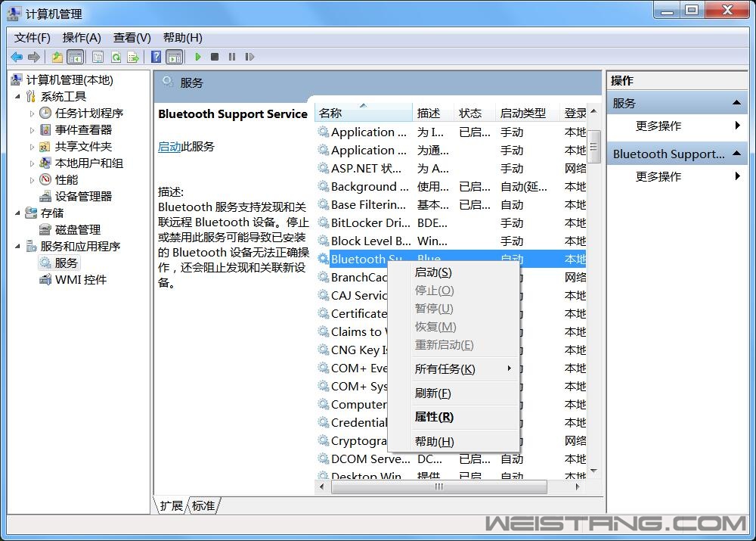The height and width of the screenshot is (541, 756).
Task: Click the Up one level folder icon
Action: [x=57, y=57]
